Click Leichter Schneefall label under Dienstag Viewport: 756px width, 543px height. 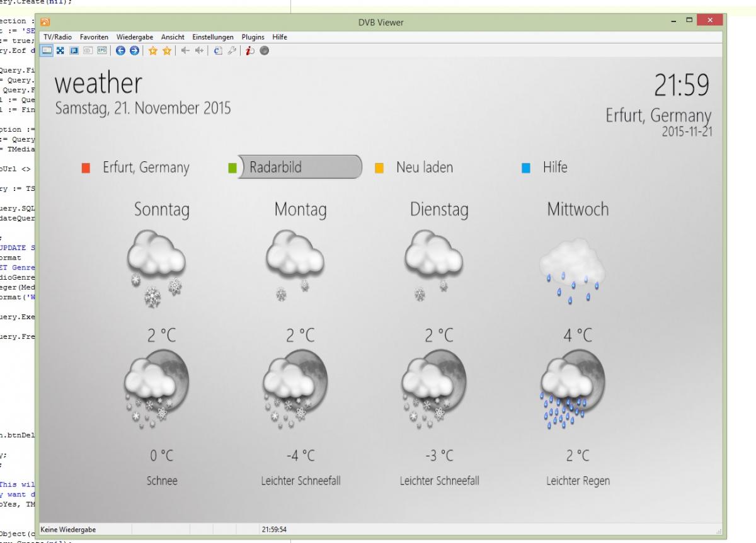440,481
